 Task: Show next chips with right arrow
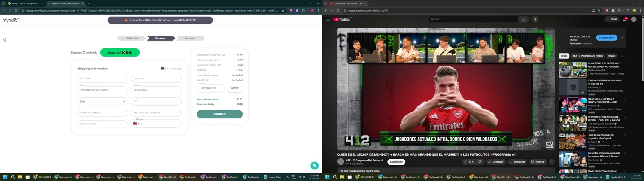pos(622,56)
